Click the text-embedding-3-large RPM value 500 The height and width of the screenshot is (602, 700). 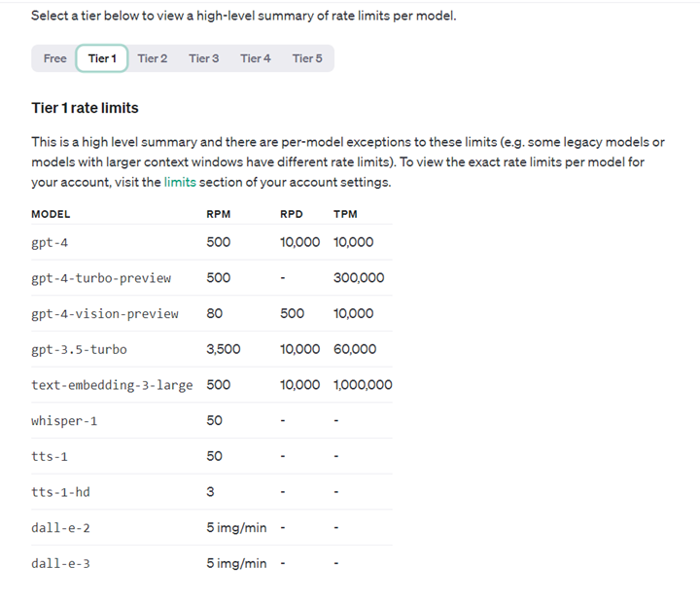click(219, 385)
